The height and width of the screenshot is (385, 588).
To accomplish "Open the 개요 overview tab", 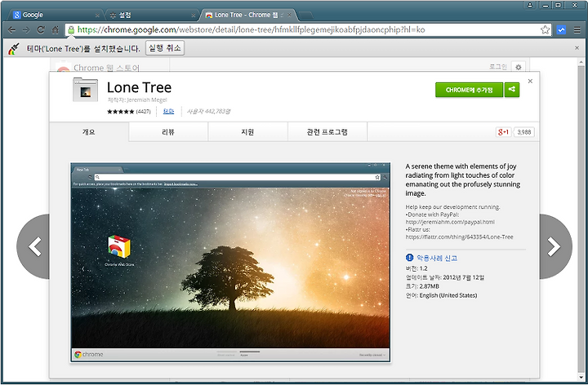I will coord(89,132).
